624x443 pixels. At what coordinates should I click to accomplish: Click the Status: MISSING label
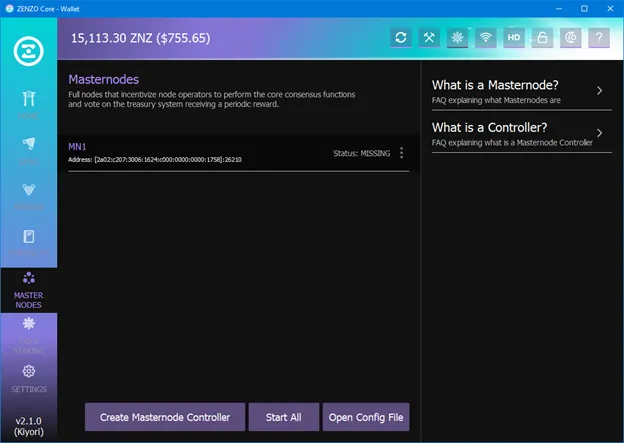tap(361, 153)
